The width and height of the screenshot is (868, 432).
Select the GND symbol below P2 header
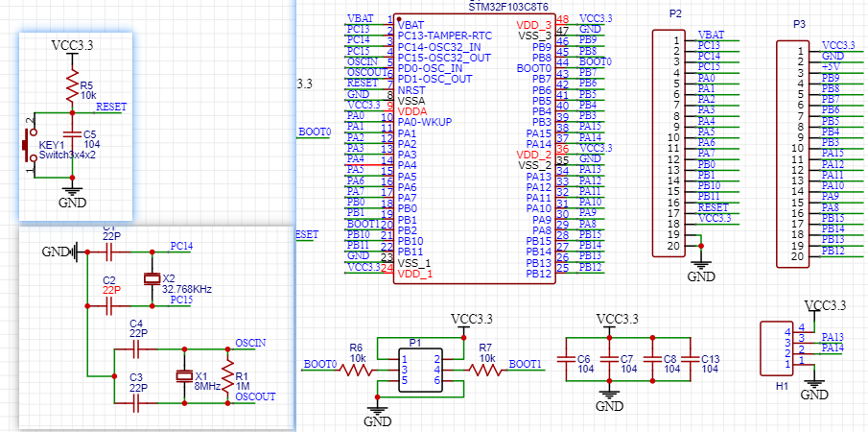click(x=701, y=269)
